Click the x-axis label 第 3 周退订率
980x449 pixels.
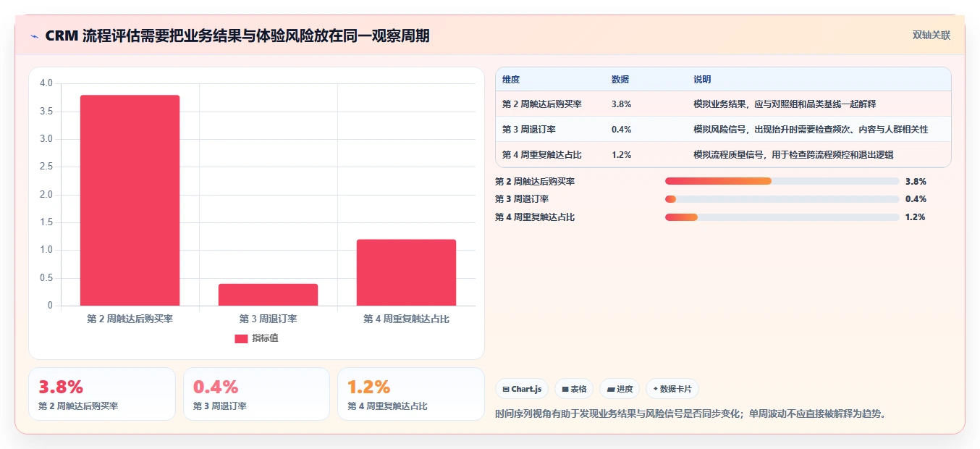click(268, 319)
